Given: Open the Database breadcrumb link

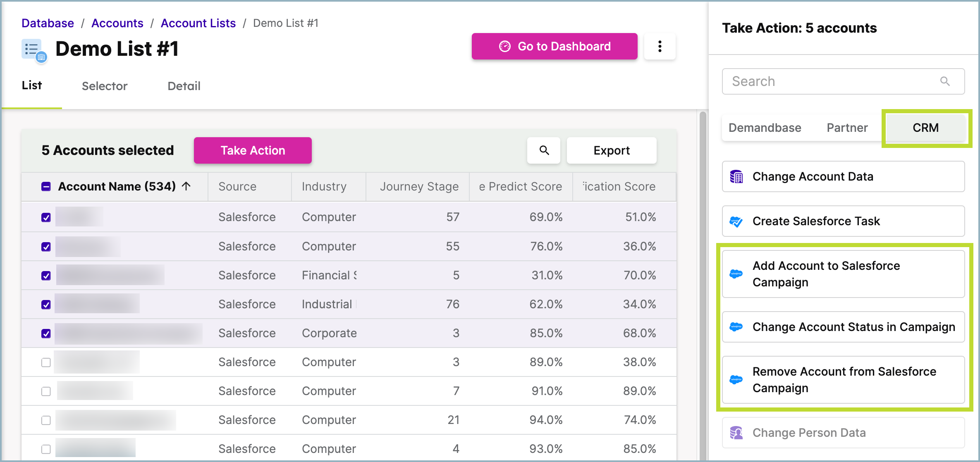Looking at the screenshot, I should (x=48, y=23).
